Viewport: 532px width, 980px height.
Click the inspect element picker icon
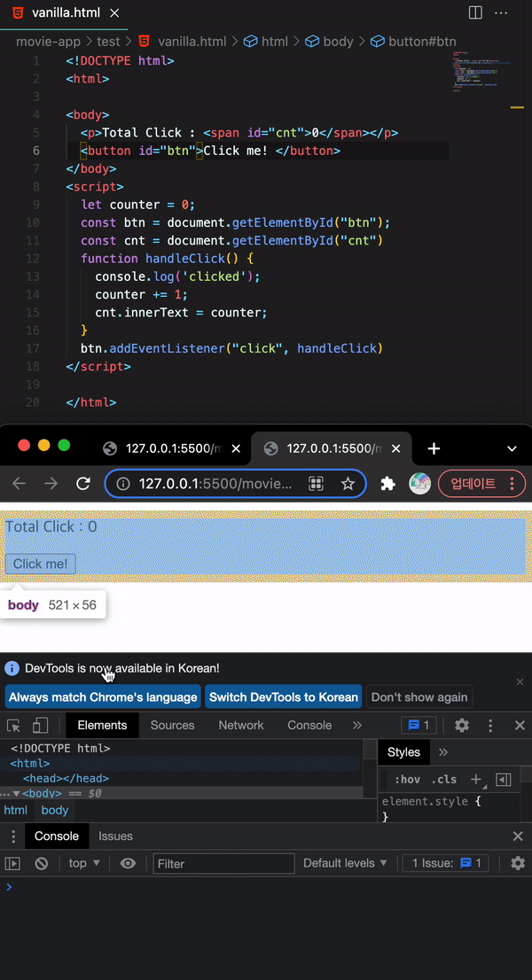(x=14, y=726)
